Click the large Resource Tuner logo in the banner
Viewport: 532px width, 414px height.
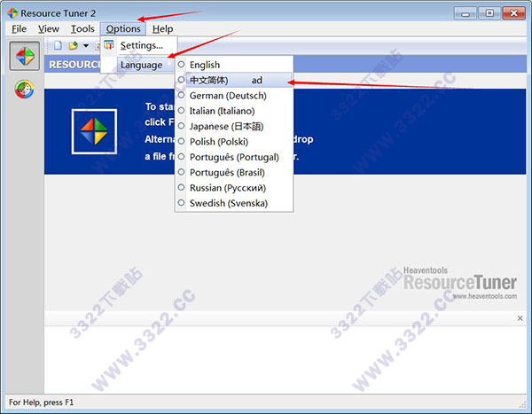(x=94, y=132)
